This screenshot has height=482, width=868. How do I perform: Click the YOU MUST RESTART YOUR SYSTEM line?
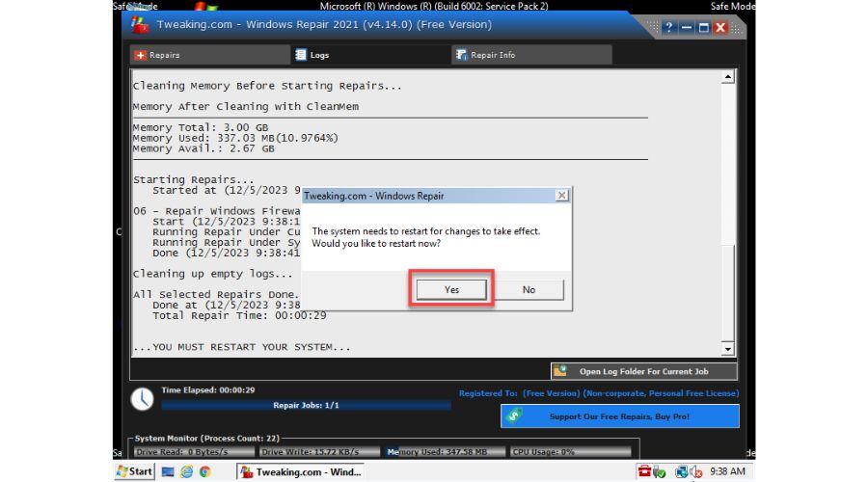tap(242, 347)
